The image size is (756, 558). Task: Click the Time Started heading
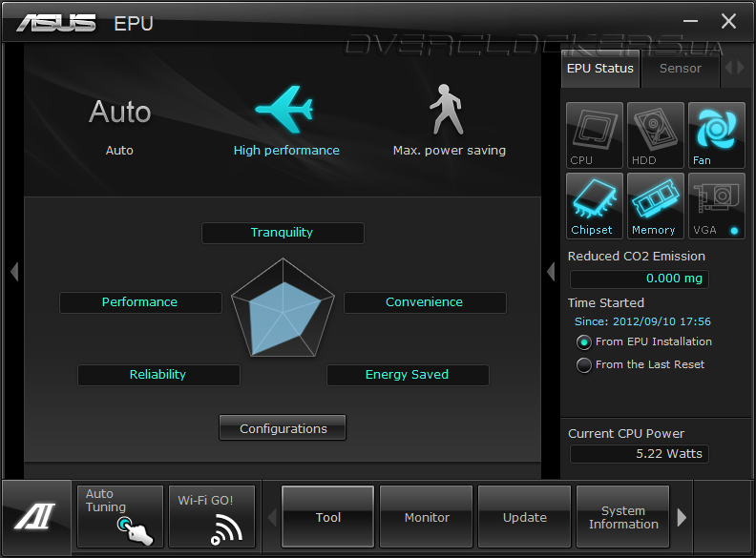(605, 302)
